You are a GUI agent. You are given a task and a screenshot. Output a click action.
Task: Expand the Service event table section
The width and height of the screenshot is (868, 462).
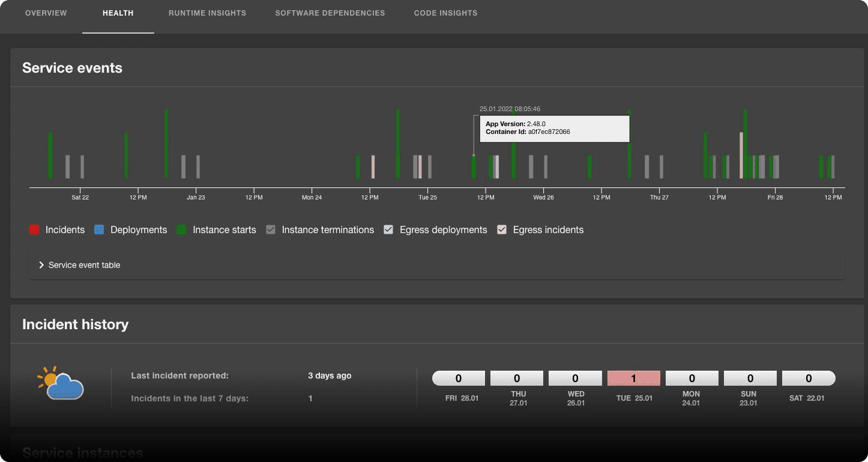pyautogui.click(x=85, y=265)
